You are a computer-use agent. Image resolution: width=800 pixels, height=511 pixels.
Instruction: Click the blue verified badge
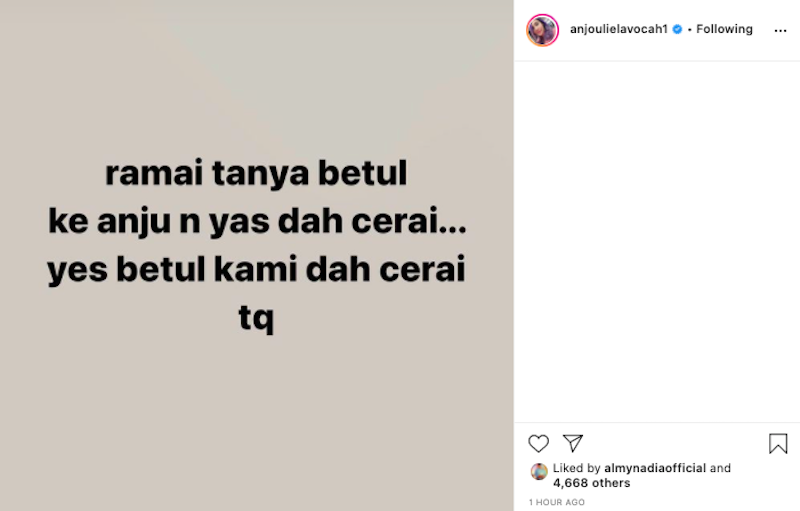[677, 30]
